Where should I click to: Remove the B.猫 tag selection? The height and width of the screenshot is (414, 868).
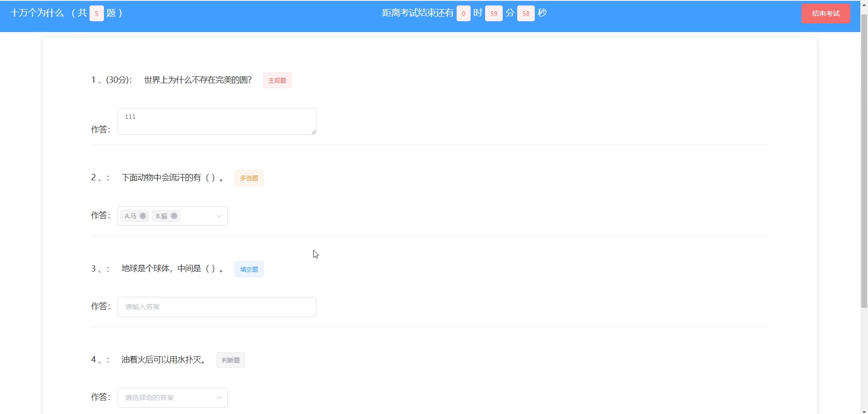[x=174, y=216]
